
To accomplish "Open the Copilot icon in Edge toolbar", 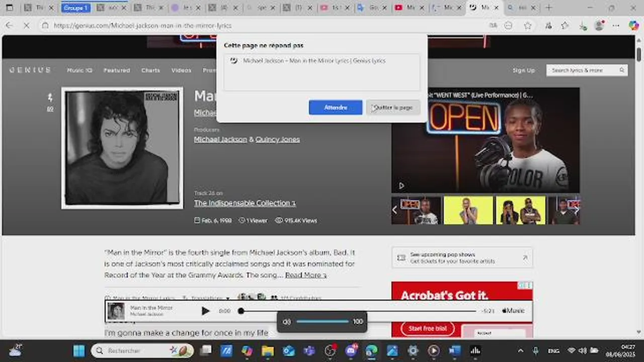I will pyautogui.click(x=633, y=26).
